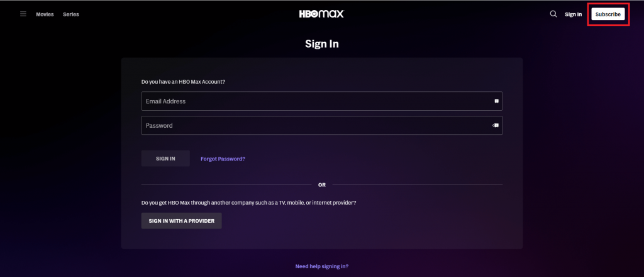Open the Need help signing in? link

pos(322,266)
